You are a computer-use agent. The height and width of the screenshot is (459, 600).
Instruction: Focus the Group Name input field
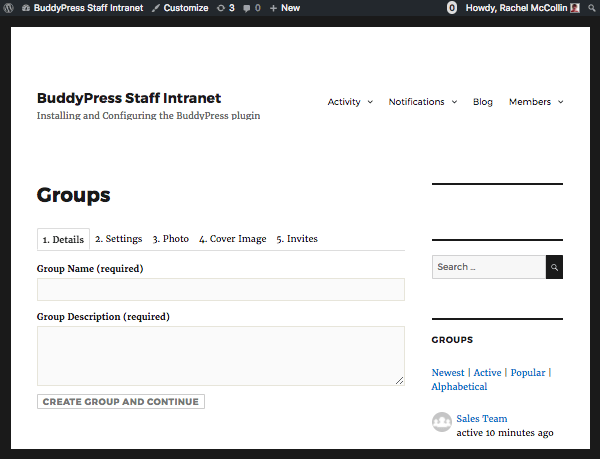click(221, 290)
